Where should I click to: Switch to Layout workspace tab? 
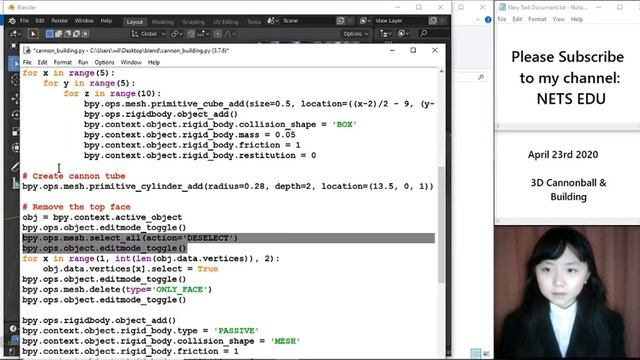[x=134, y=22]
